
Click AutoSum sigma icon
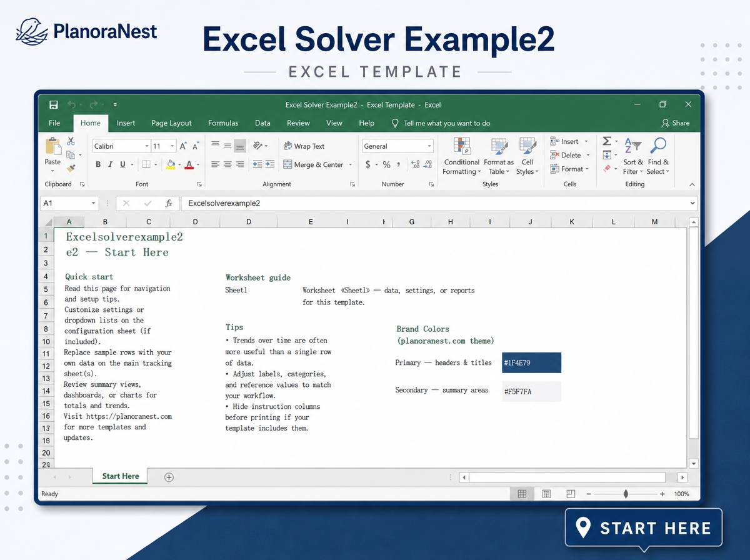click(x=607, y=141)
